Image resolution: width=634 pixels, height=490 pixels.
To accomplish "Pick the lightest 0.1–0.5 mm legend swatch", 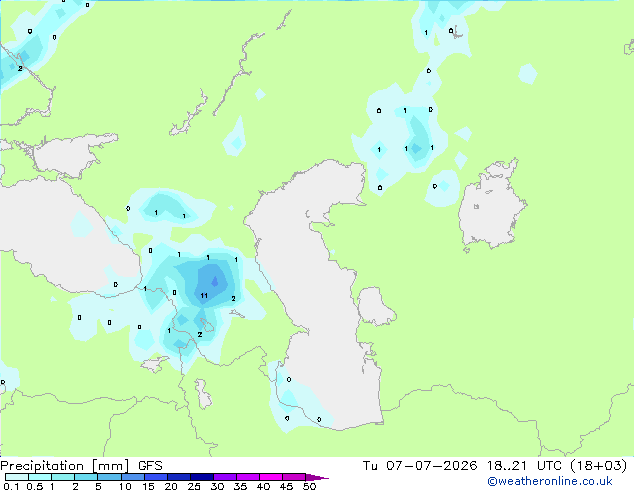I will 17,477.
